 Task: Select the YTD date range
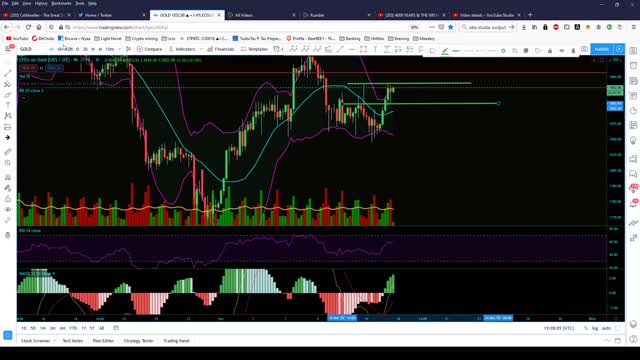[73, 328]
